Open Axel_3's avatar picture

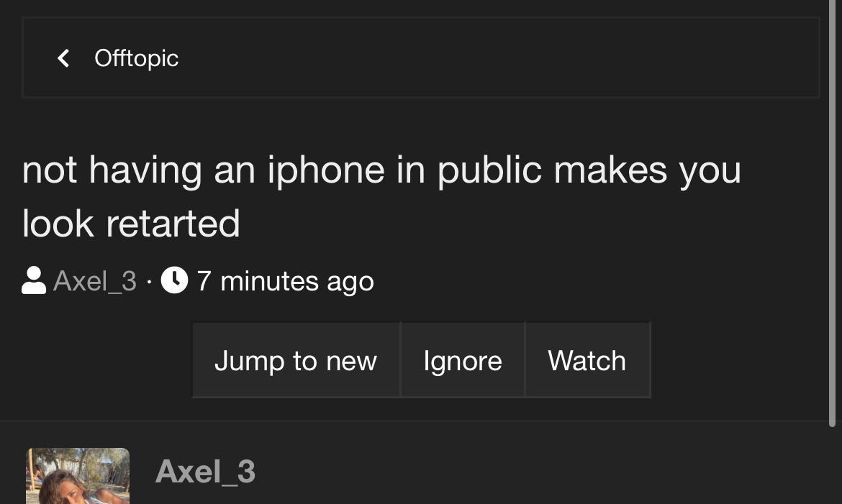(78, 476)
